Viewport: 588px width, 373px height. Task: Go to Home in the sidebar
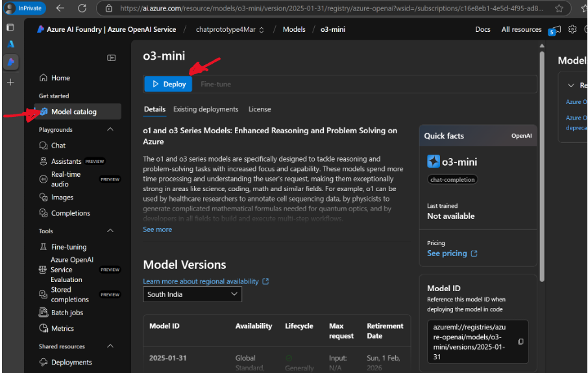[55, 78]
